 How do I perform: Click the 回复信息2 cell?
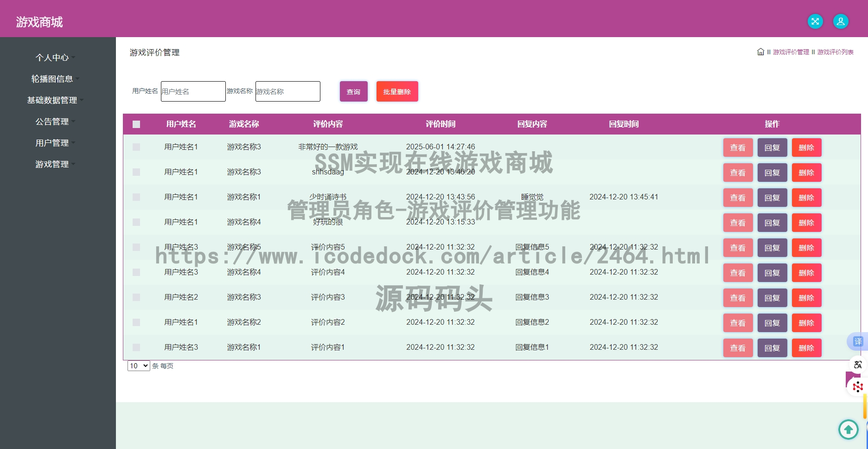point(532,322)
